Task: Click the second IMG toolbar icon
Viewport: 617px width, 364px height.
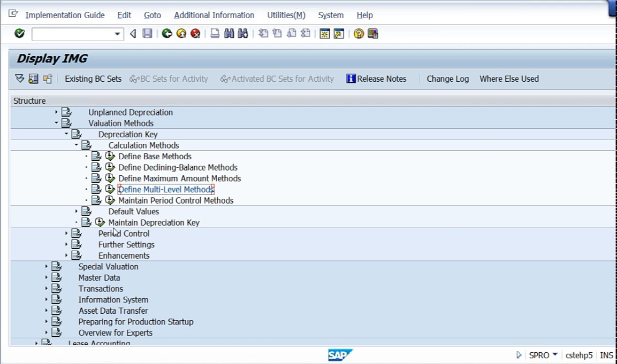Action: pos(34,79)
